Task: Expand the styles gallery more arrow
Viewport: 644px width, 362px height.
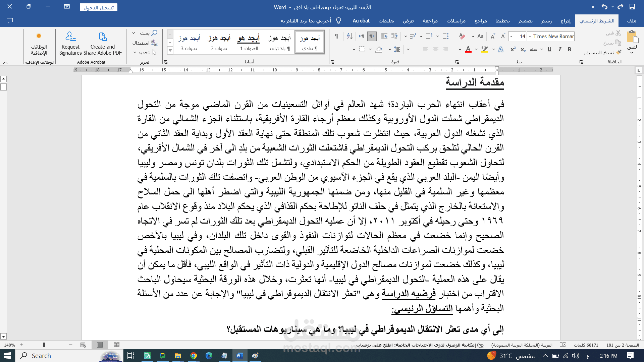Action: point(170,51)
